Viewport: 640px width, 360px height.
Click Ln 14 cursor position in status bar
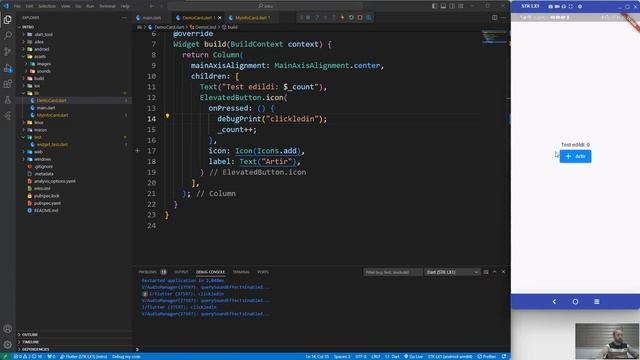point(317,357)
